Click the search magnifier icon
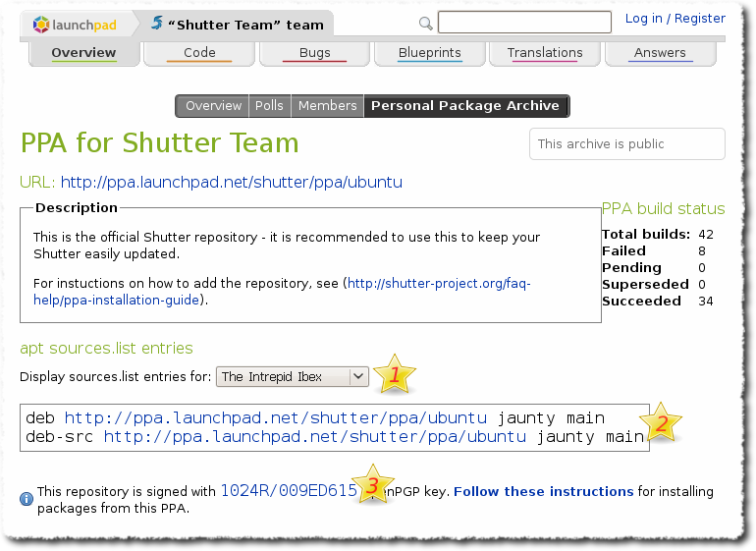Image resolution: width=756 pixels, height=551 pixels. click(425, 24)
